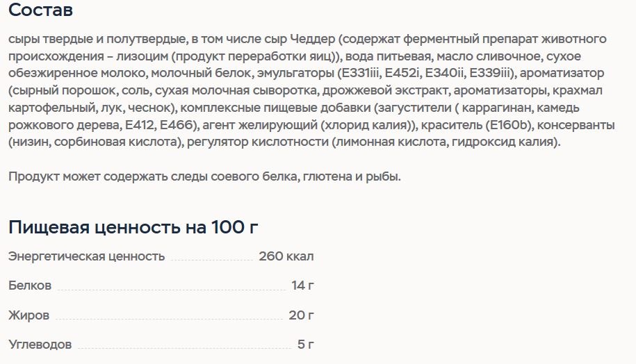This screenshot has width=636, height=364.
Task: Click the 14 г protein value
Action: (x=302, y=286)
